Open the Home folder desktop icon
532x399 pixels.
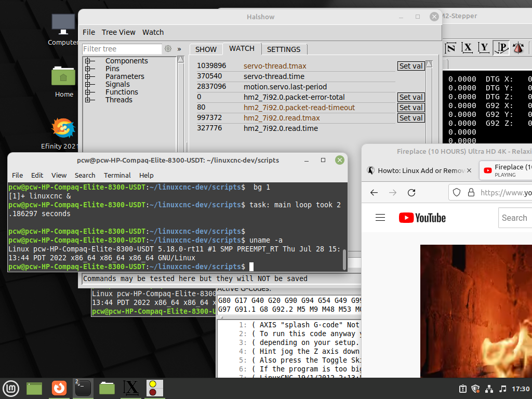tap(63, 82)
